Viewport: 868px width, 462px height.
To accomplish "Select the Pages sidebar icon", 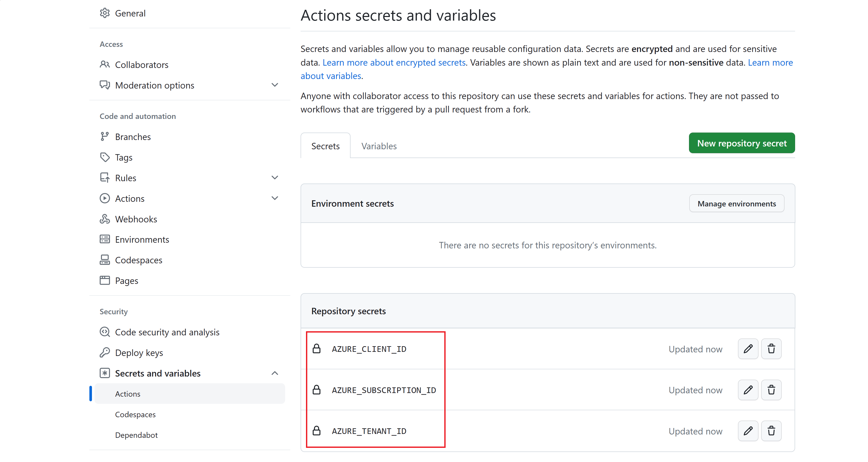I will [105, 280].
